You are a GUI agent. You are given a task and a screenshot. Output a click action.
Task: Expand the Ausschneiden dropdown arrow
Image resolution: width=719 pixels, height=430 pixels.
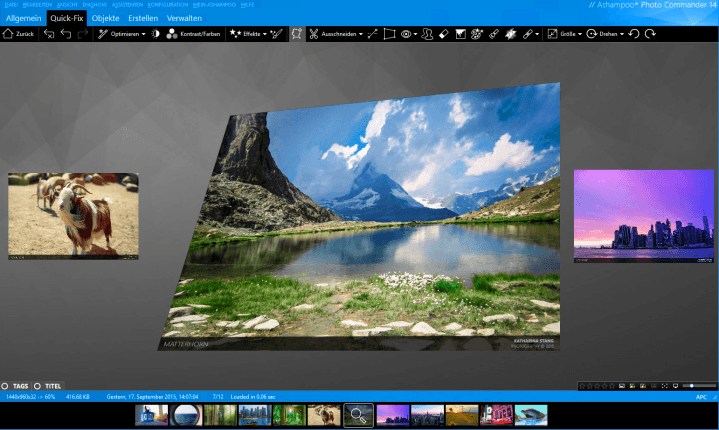tap(361, 34)
